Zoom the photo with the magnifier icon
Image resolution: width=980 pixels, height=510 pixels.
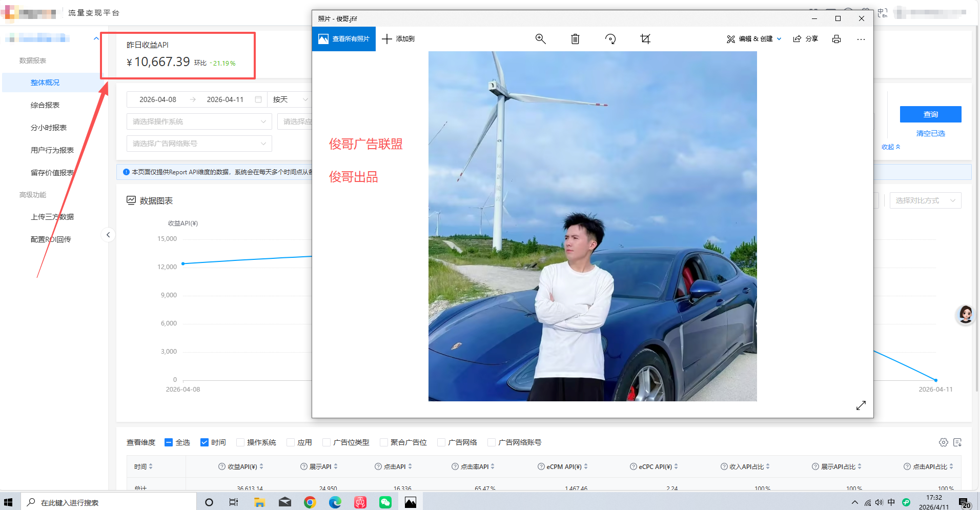tap(540, 39)
